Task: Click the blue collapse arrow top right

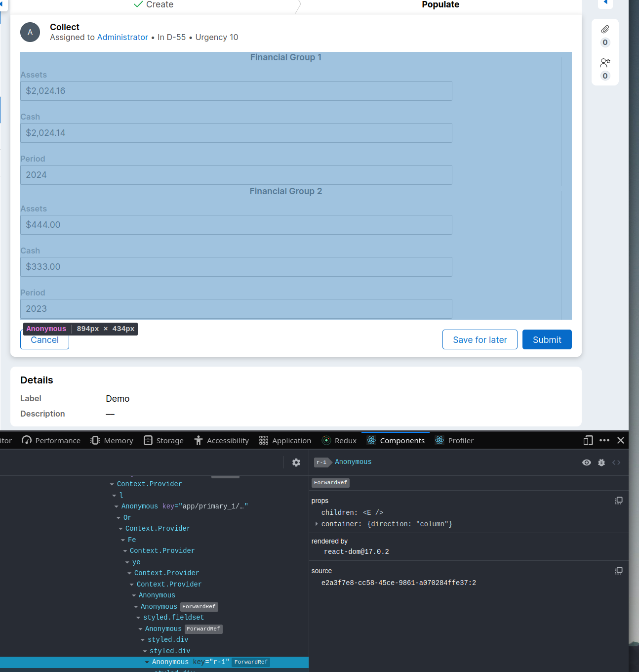Action: (x=605, y=3)
